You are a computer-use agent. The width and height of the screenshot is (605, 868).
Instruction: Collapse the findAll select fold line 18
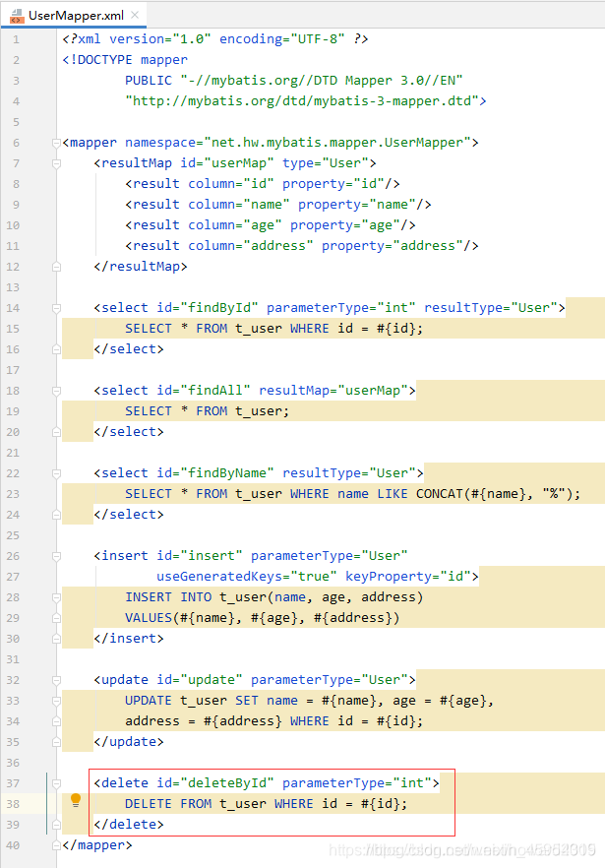tap(56, 391)
